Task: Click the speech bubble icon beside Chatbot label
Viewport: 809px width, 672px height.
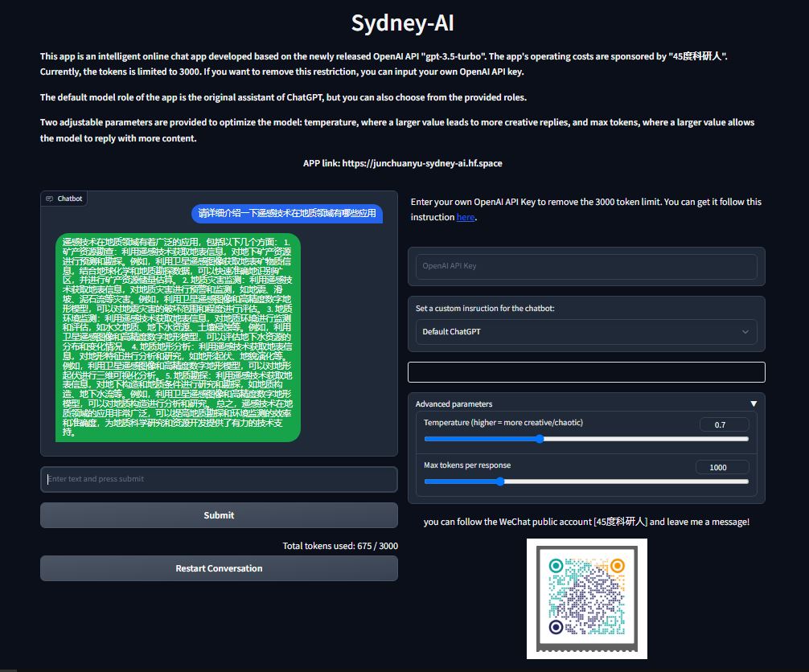Action: (x=50, y=198)
